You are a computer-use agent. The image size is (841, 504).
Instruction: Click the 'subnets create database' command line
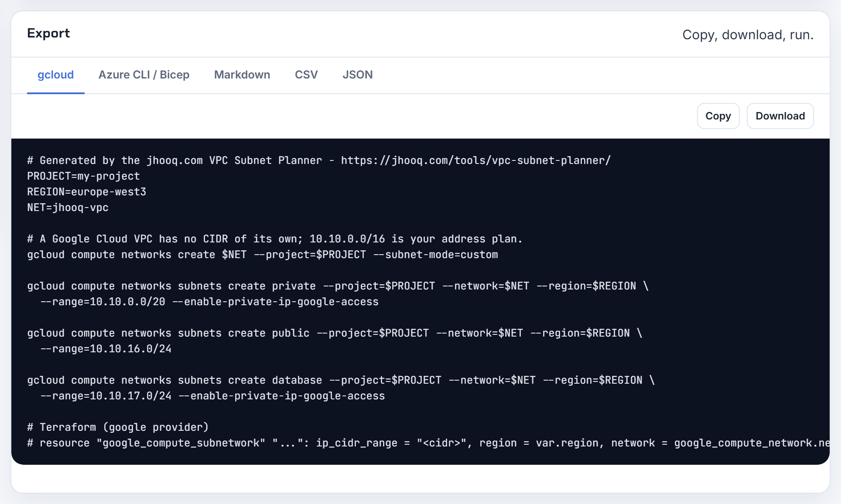[341, 380]
